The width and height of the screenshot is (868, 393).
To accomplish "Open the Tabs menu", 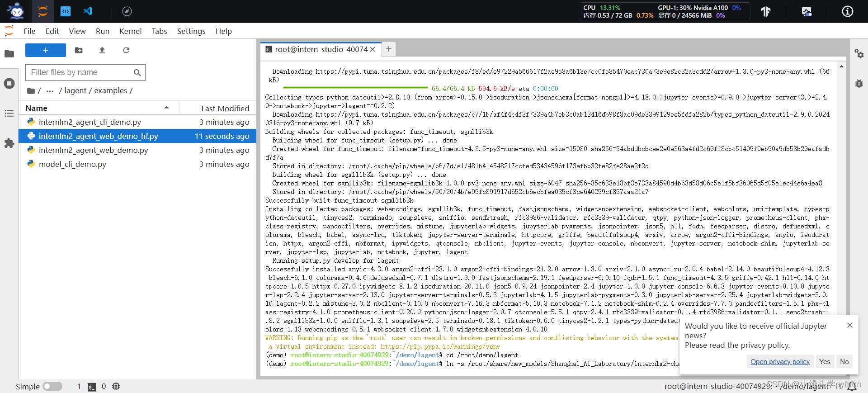I will (x=159, y=31).
